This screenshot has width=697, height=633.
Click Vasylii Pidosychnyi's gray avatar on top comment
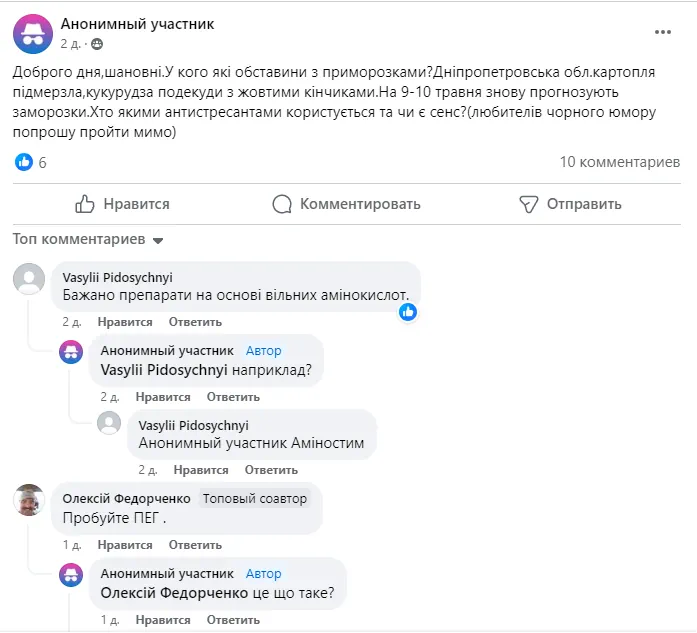coord(29,279)
